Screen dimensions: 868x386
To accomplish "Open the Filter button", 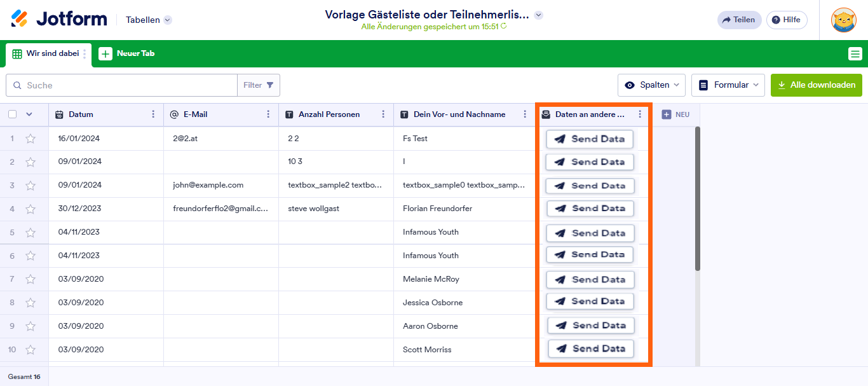I will click(258, 85).
